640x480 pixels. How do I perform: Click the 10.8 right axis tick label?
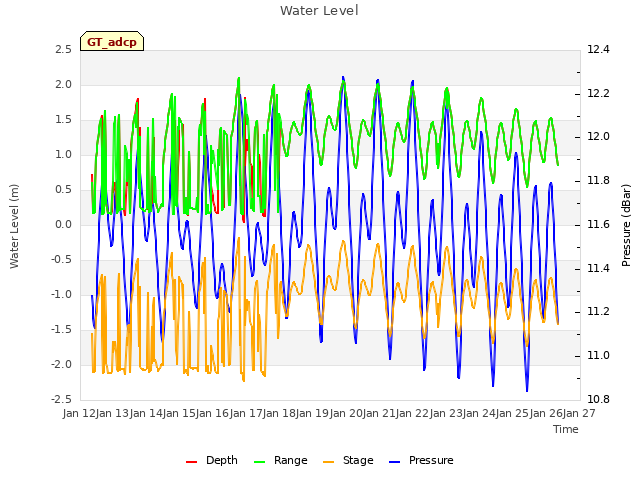point(598,399)
